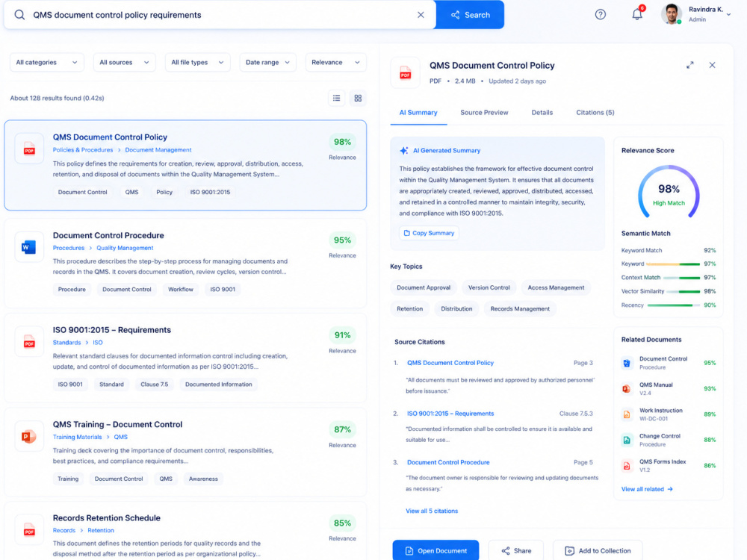
Task: Click the Clause 7.5 tag
Action: click(x=155, y=385)
